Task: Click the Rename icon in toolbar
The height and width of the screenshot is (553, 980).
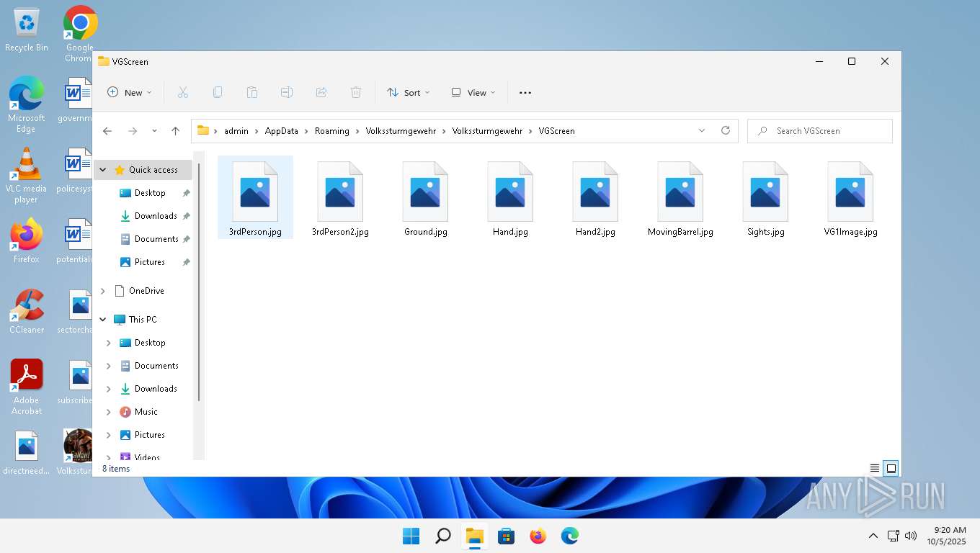Action: 286,92
